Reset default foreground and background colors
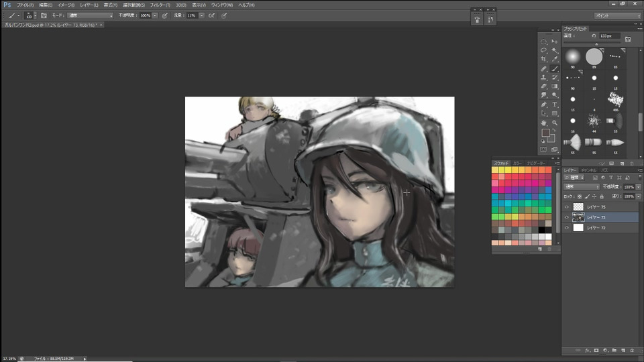This screenshot has width=644, height=362. click(543, 141)
